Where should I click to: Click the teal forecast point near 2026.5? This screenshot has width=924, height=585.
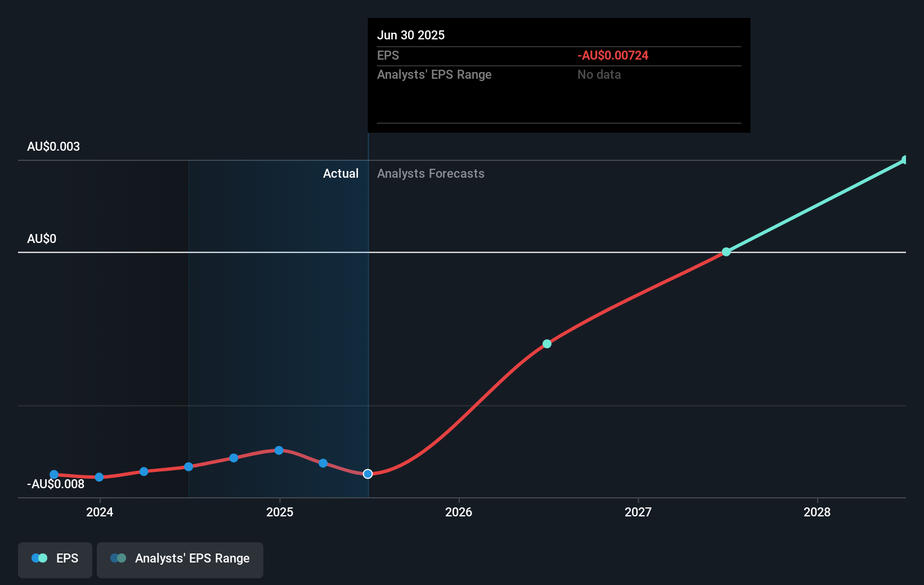(x=546, y=344)
